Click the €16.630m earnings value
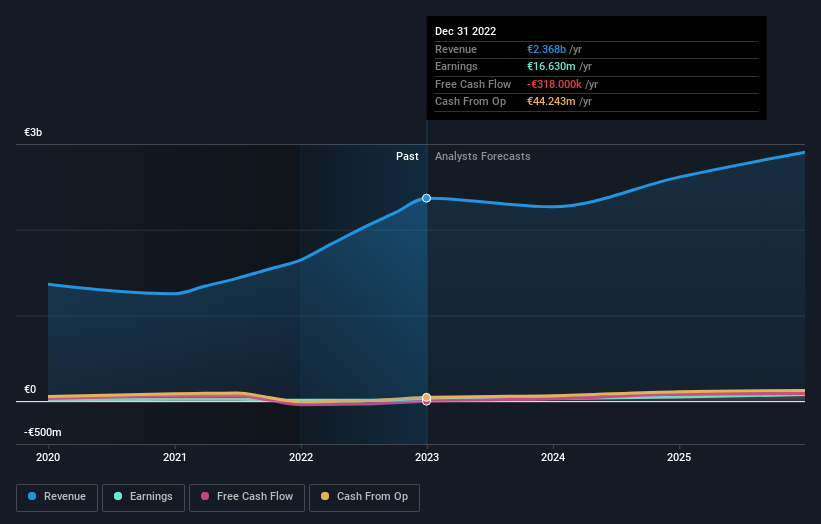The height and width of the screenshot is (524, 821). pyautogui.click(x=551, y=66)
